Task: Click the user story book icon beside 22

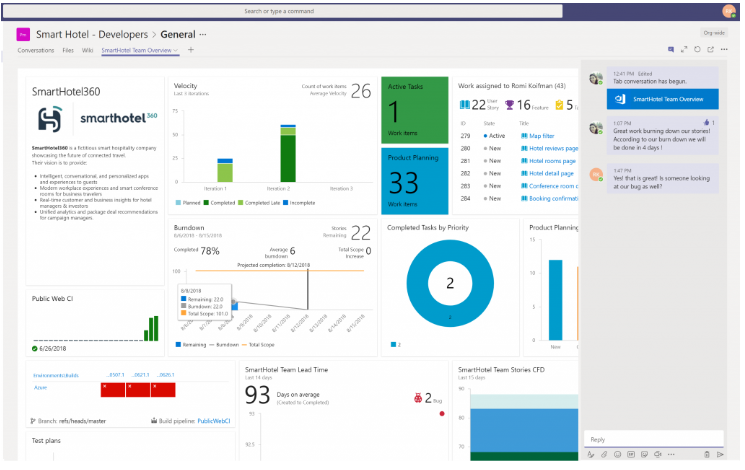Action: point(465,105)
